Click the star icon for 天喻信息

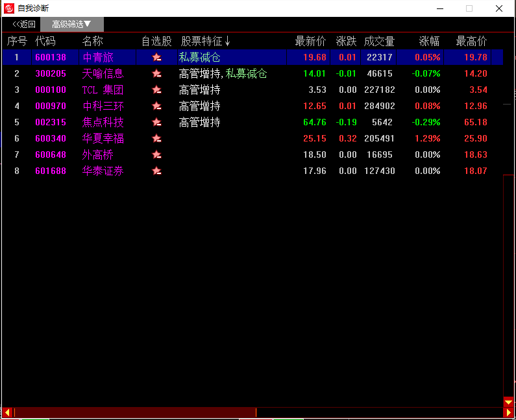tap(156, 73)
